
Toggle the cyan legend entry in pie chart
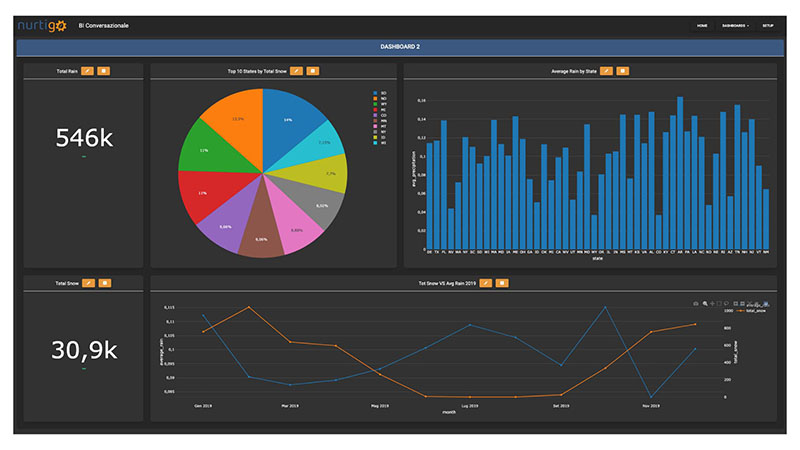point(380,143)
